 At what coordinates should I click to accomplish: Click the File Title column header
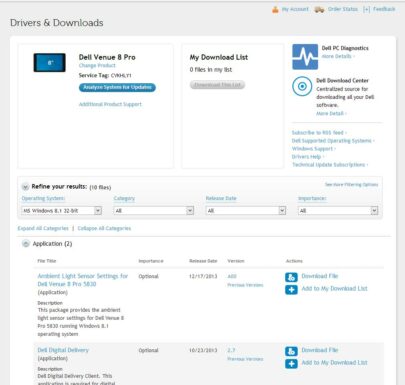tap(47, 261)
